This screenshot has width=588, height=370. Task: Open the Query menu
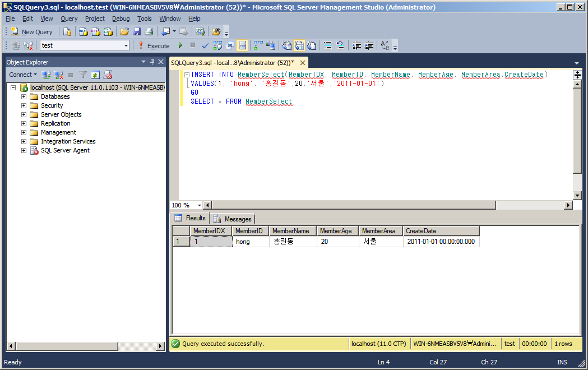coord(69,18)
